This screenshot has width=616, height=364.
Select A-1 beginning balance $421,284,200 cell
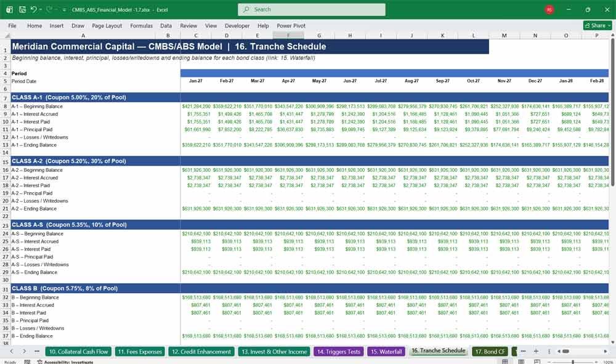tap(196, 107)
